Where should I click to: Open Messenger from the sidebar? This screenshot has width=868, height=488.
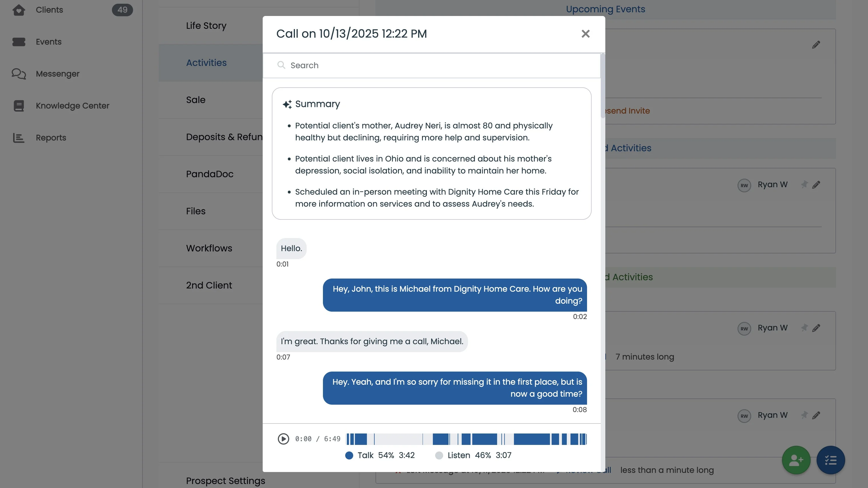[x=57, y=74]
